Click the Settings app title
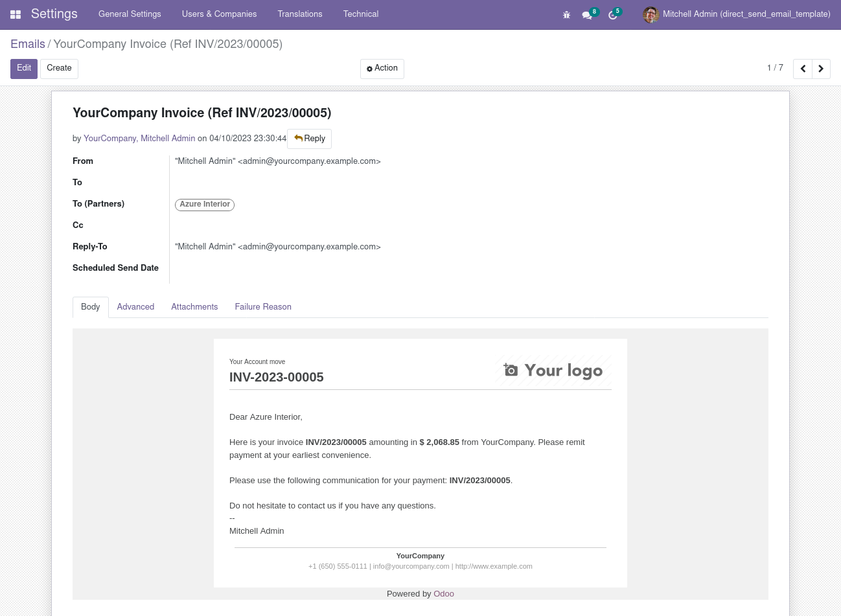The height and width of the screenshot is (616, 841). (x=54, y=14)
